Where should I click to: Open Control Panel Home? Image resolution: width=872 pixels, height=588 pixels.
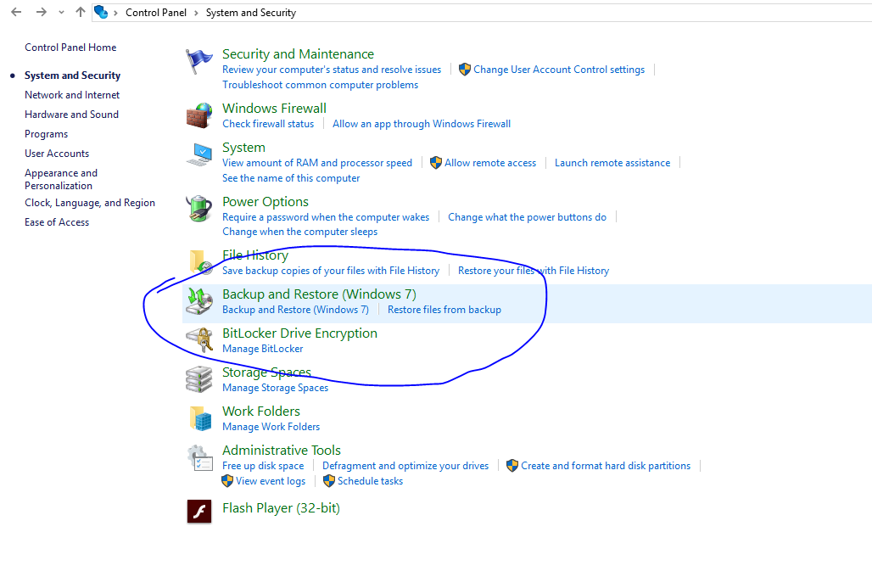coord(70,48)
